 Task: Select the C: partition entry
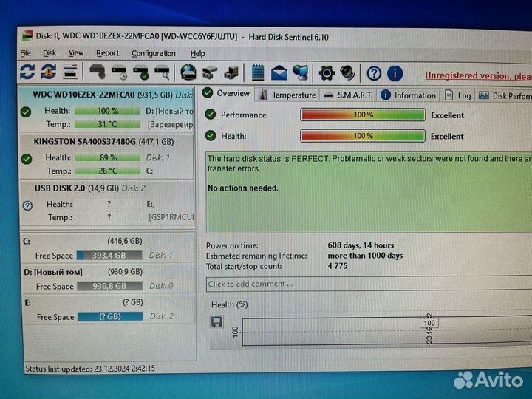tap(109, 248)
